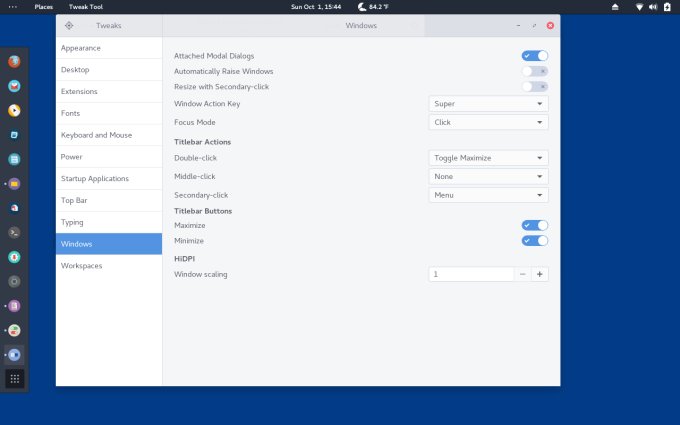Open the purple document dock icon

pos(14,306)
